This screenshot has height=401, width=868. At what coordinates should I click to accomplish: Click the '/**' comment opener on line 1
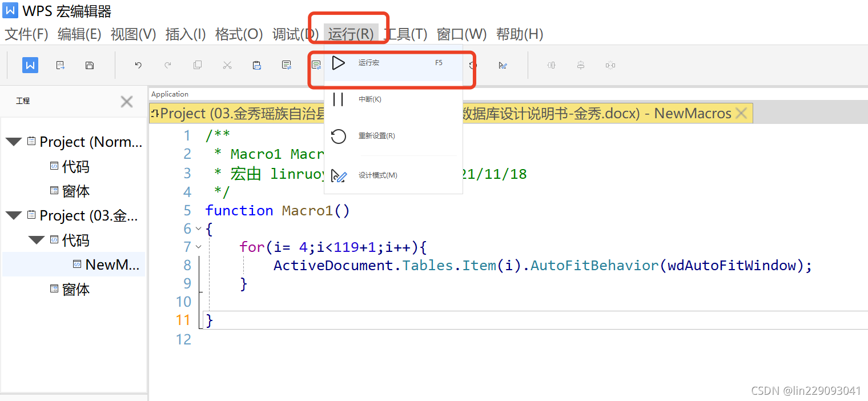218,136
